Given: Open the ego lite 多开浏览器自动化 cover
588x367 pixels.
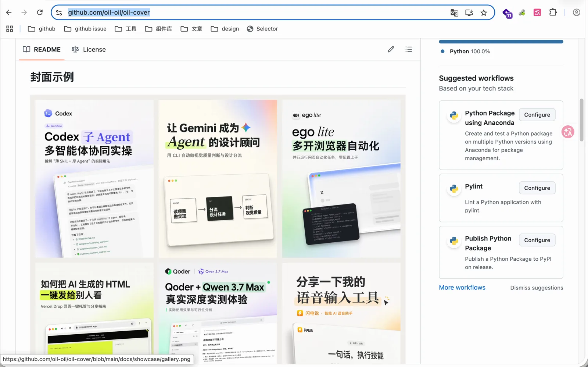Looking at the screenshot, I should coord(341,179).
